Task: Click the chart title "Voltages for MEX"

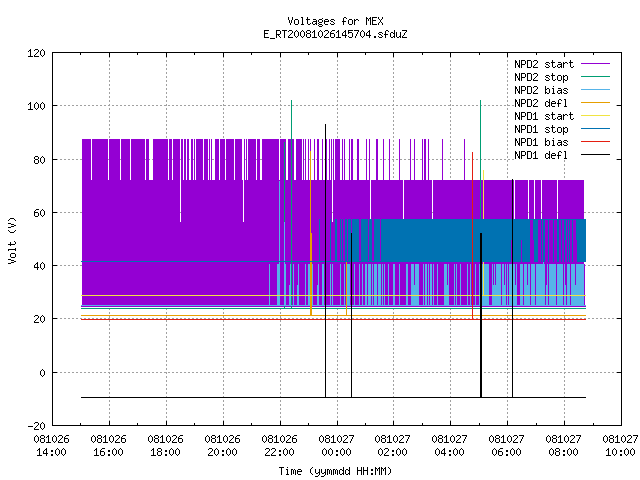Action: 335,21
